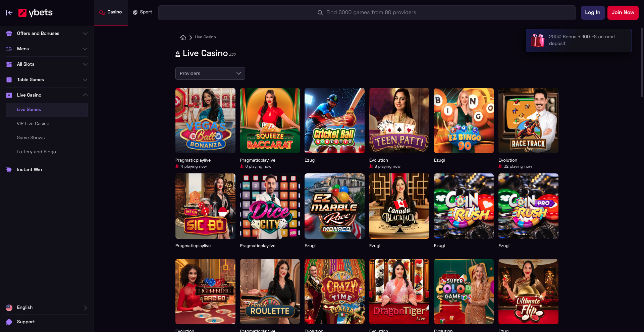Open Coin Rush Pro game
This screenshot has width=644, height=332.
coord(528,206)
